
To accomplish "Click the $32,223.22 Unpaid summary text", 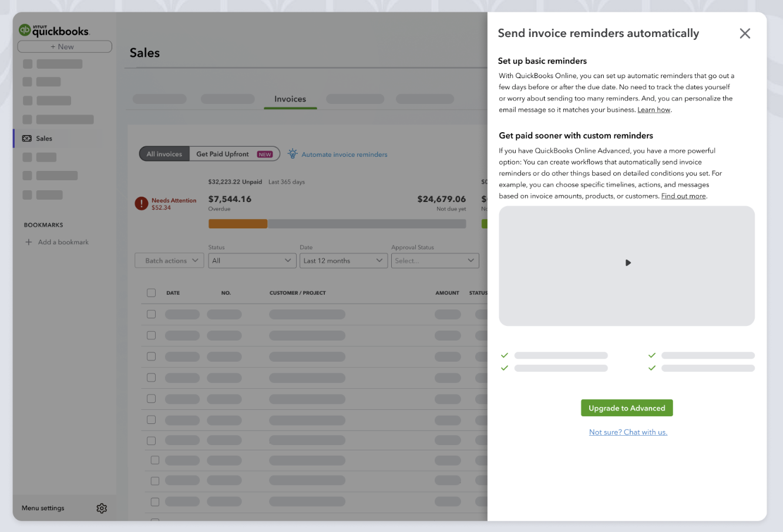I will (x=235, y=182).
